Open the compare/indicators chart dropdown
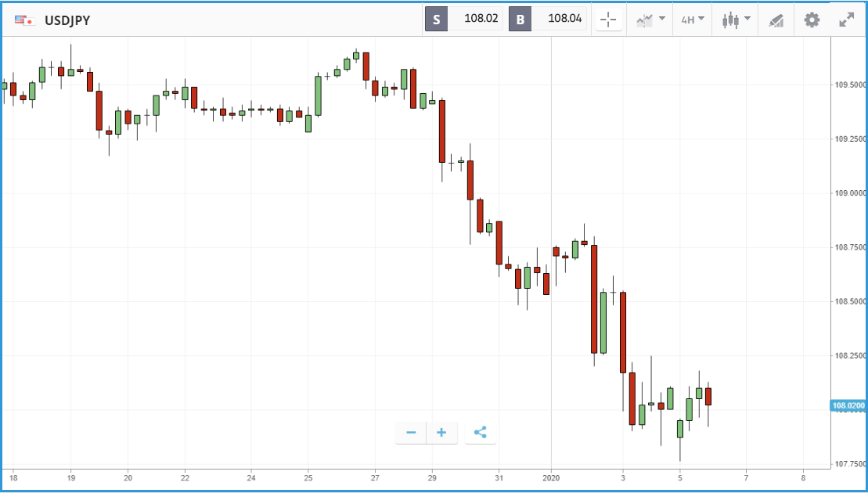868x493 pixels. (650, 20)
